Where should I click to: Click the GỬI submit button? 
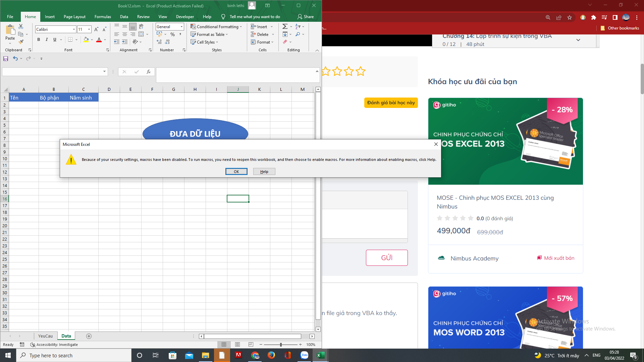pos(387,258)
